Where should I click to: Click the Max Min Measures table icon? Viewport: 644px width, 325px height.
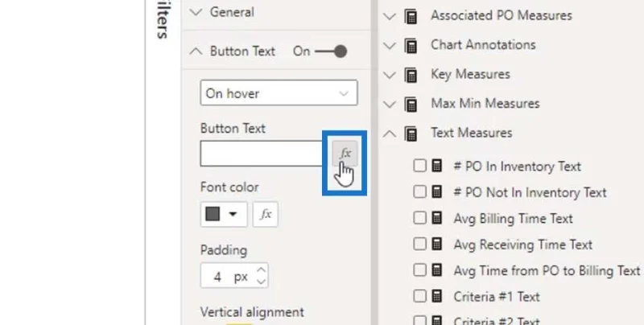tap(411, 104)
